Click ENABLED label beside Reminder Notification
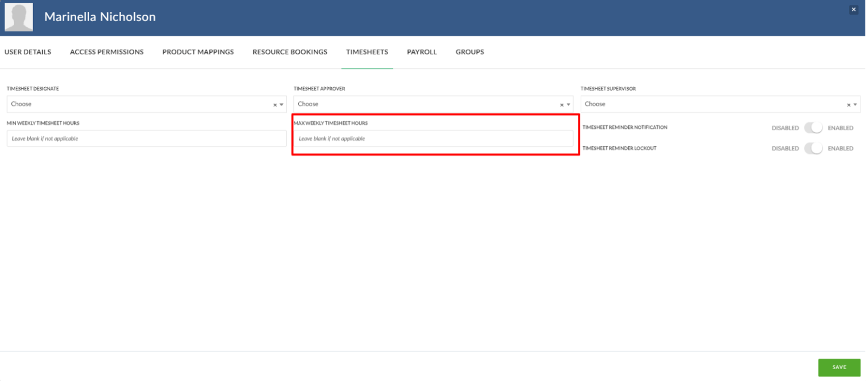Screen dimensions: 868x382 click(840, 128)
